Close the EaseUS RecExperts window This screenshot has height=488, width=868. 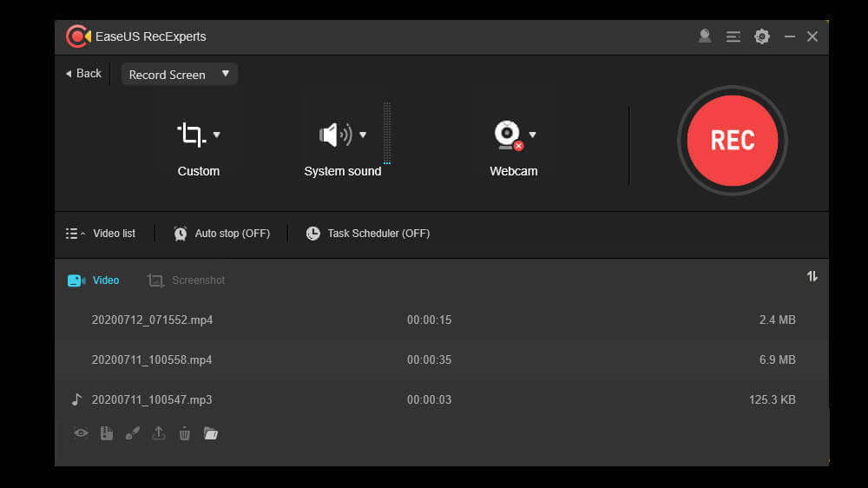[x=812, y=36]
